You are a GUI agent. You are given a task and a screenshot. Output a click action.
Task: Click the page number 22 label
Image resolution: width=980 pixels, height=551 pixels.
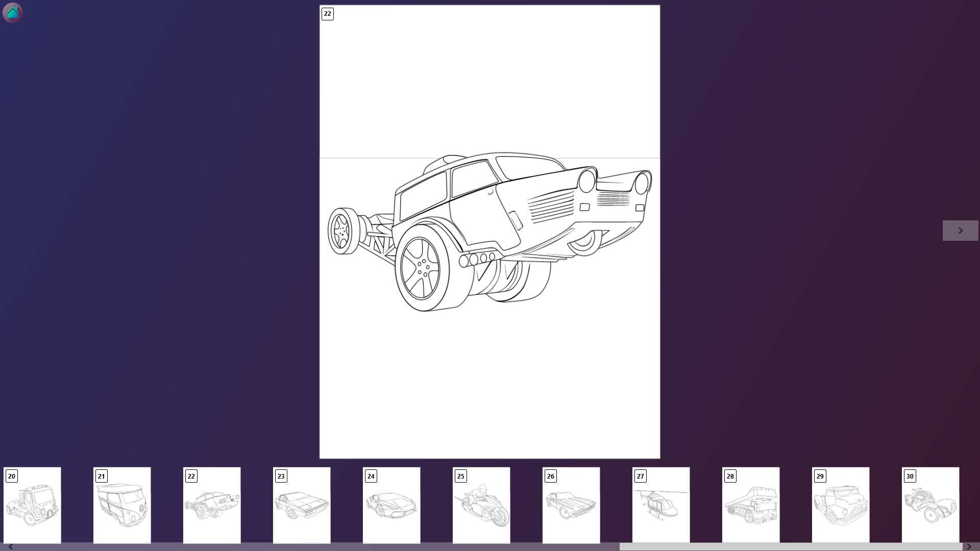tap(328, 14)
